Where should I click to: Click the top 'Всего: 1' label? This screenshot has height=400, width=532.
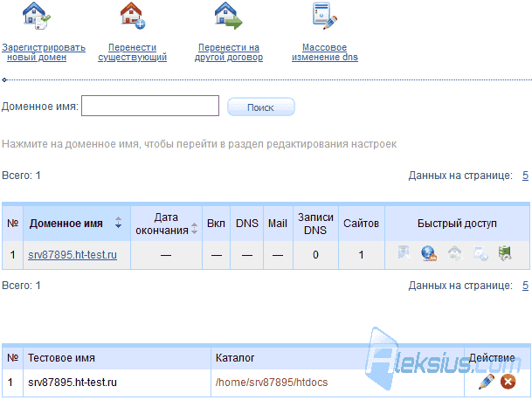(x=21, y=176)
